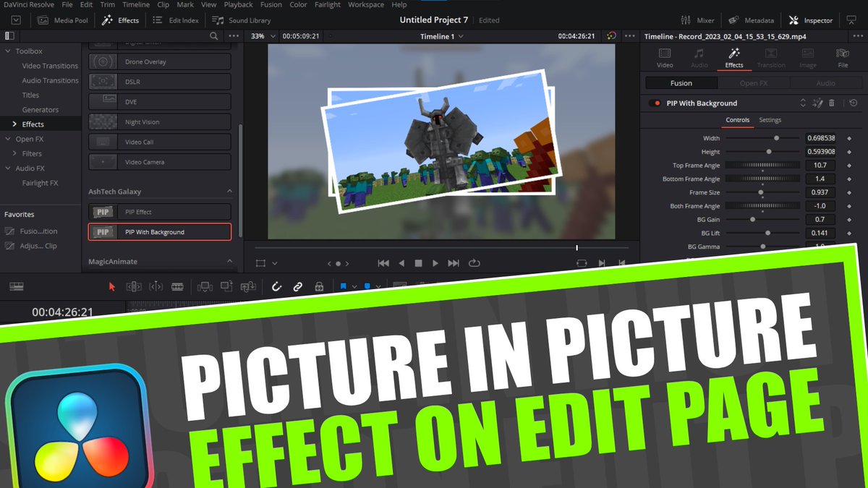Collapse the Toolbox tree section
The width and height of the screenshot is (868, 488).
pyautogui.click(x=8, y=51)
